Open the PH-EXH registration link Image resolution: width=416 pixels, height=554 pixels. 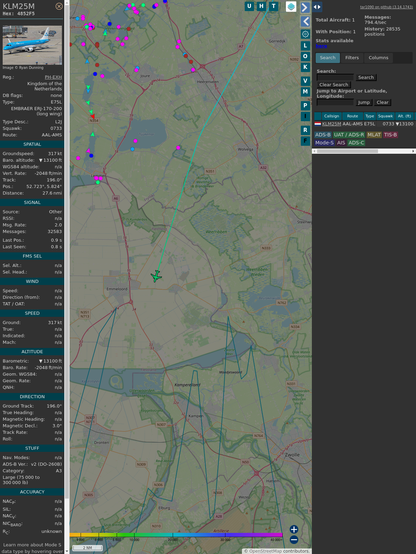53,77
